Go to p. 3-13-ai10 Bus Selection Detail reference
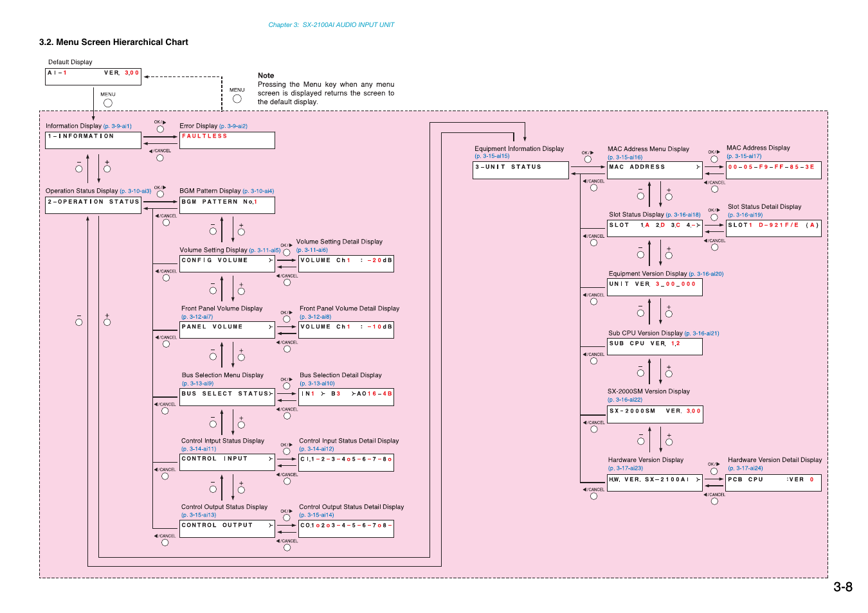Viewport: 868px width, 613px height. (x=317, y=384)
